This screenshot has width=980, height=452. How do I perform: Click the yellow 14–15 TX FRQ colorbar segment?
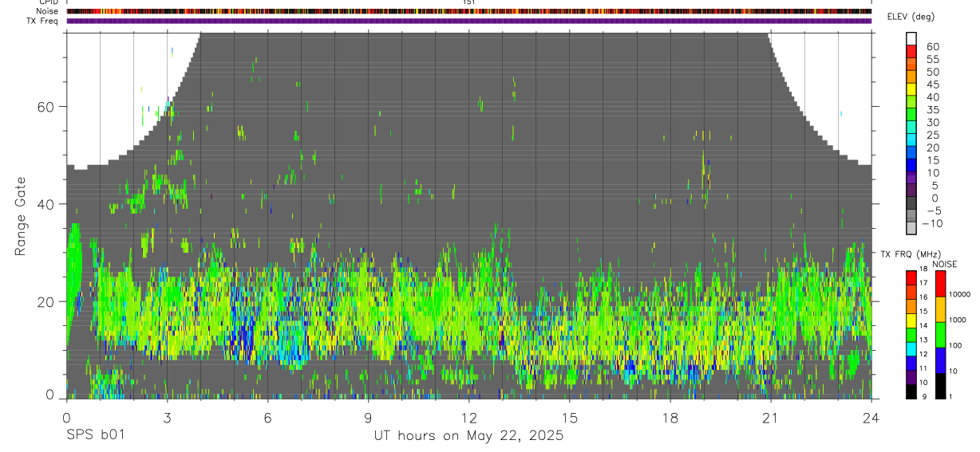911,320
